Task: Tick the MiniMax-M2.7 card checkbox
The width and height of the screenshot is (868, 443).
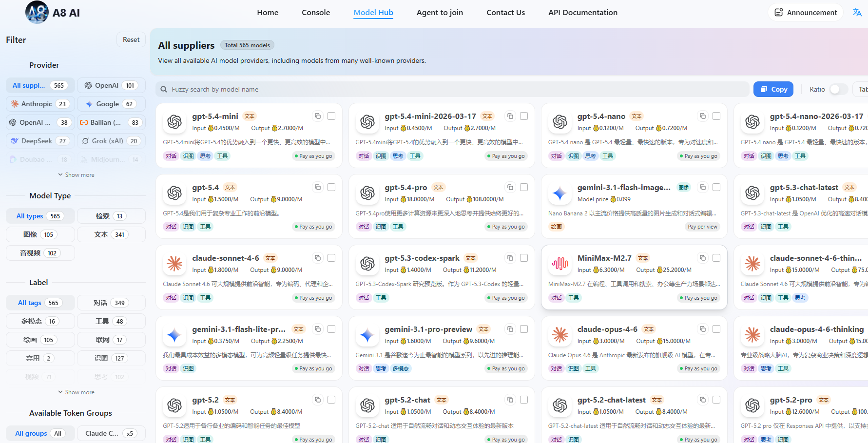Action: 716,258
